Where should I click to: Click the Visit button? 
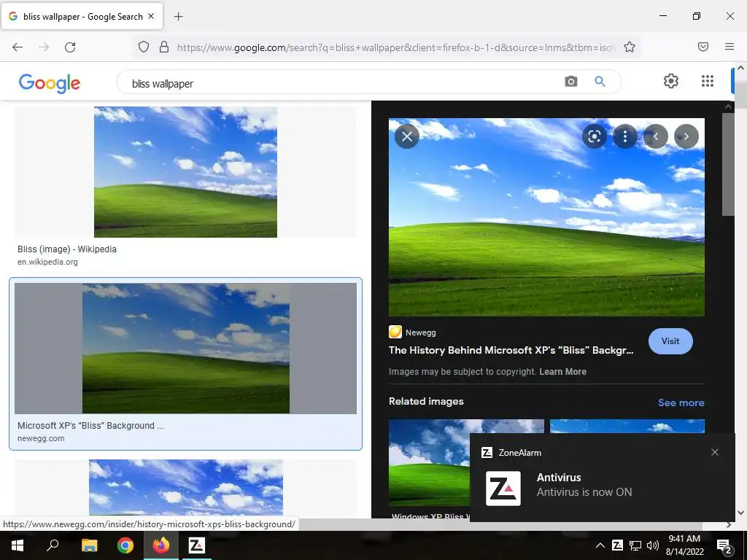coord(670,341)
